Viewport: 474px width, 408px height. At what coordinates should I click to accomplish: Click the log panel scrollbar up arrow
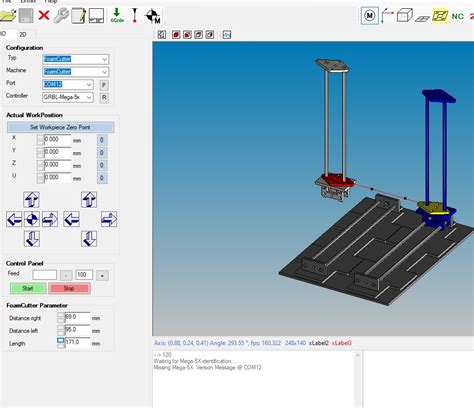click(x=358, y=355)
